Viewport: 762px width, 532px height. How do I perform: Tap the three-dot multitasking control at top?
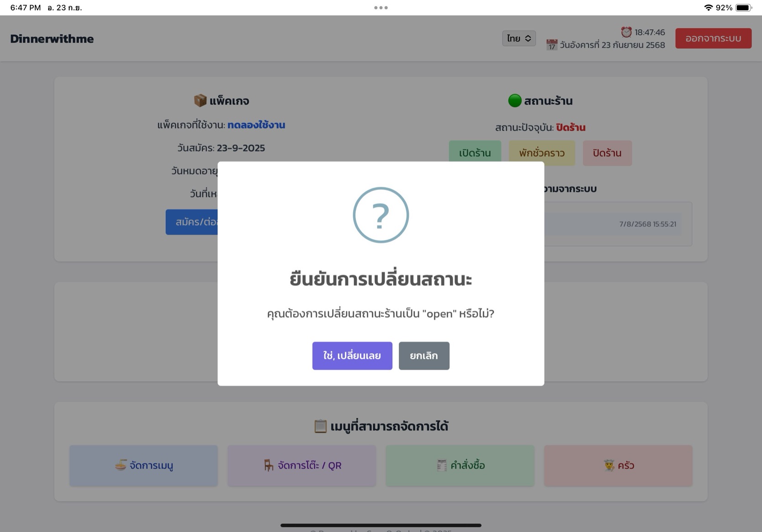(x=381, y=8)
